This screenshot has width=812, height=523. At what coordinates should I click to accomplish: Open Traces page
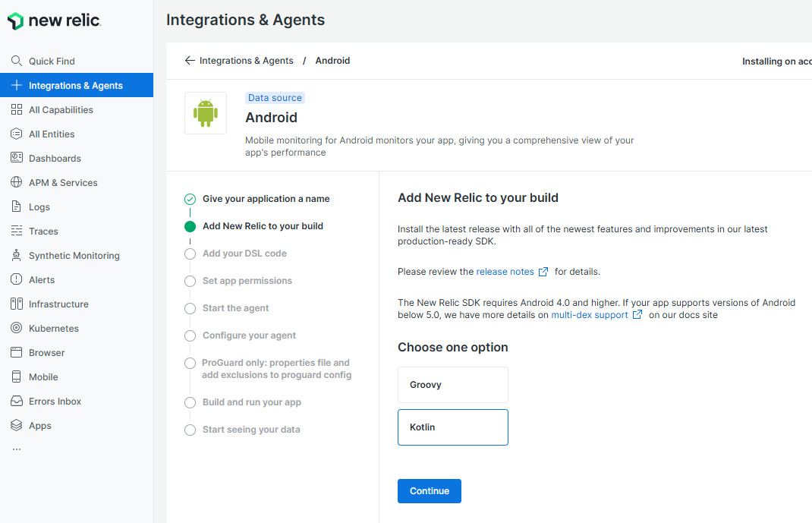tap(77, 232)
